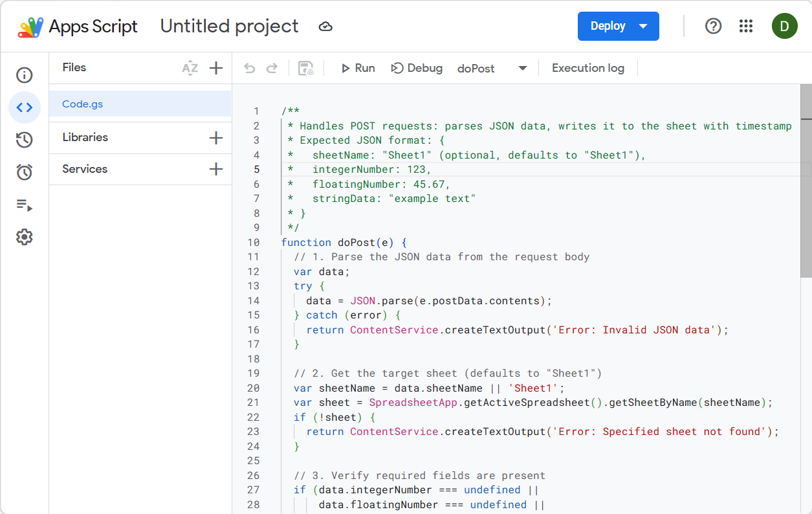
Task: Click the save project icon
Action: click(x=305, y=69)
